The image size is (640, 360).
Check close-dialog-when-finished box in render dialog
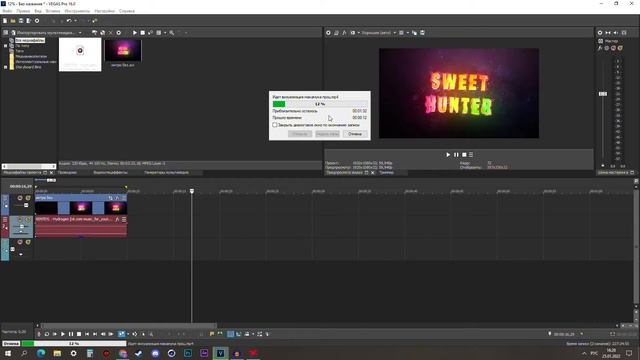[x=275, y=125]
